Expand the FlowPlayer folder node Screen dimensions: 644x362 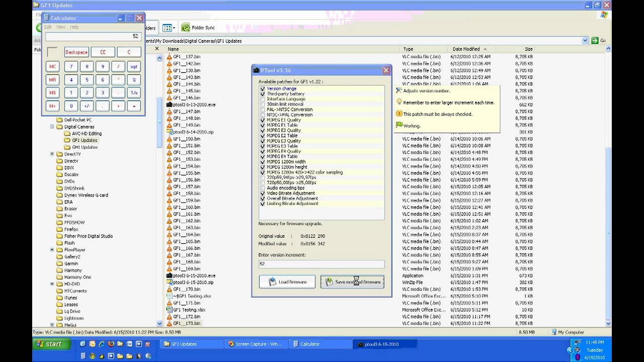coord(52,250)
